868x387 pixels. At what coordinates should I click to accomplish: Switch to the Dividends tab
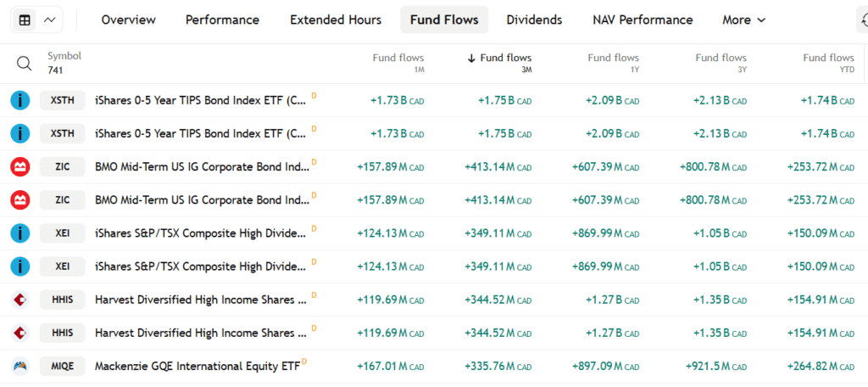tap(534, 20)
